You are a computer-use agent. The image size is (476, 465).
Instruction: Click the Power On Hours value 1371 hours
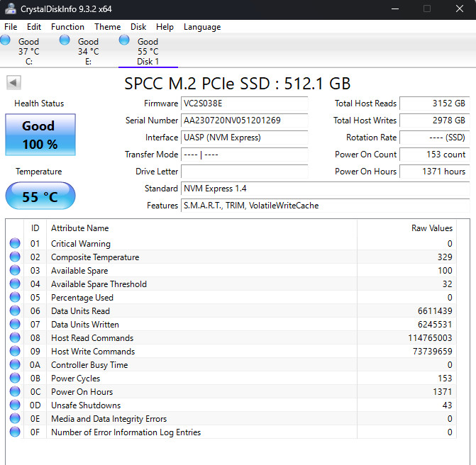pos(434,172)
